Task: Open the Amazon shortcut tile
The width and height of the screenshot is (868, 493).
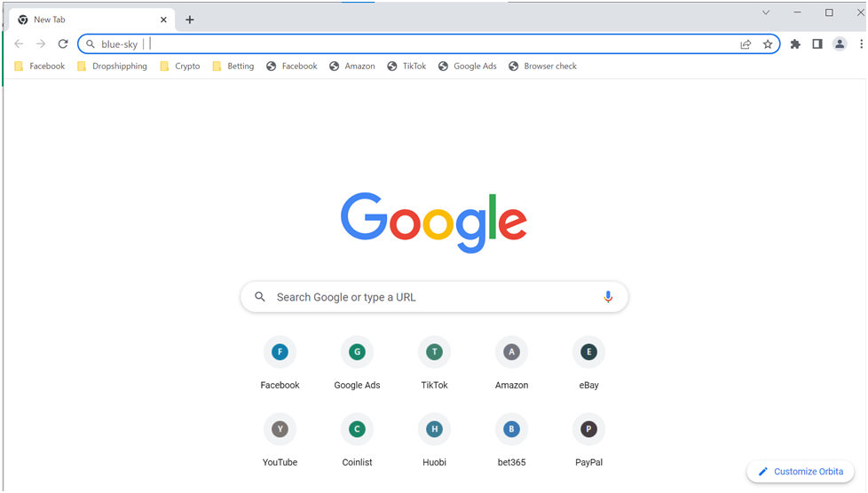Action: (x=511, y=363)
